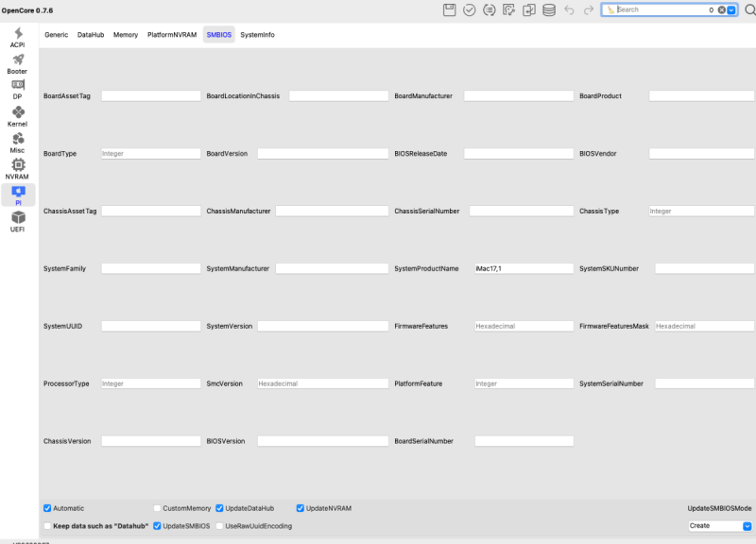Switch to the Memory tab

point(126,35)
